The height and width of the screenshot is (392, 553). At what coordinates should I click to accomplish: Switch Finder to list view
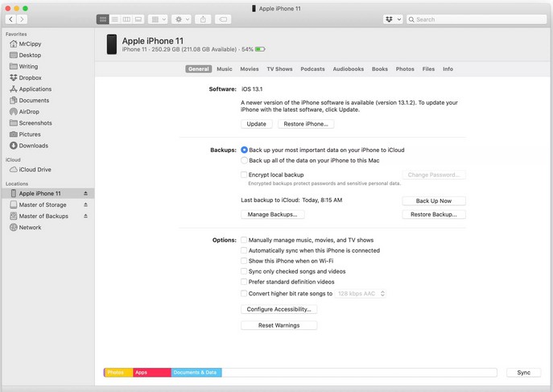(x=114, y=19)
